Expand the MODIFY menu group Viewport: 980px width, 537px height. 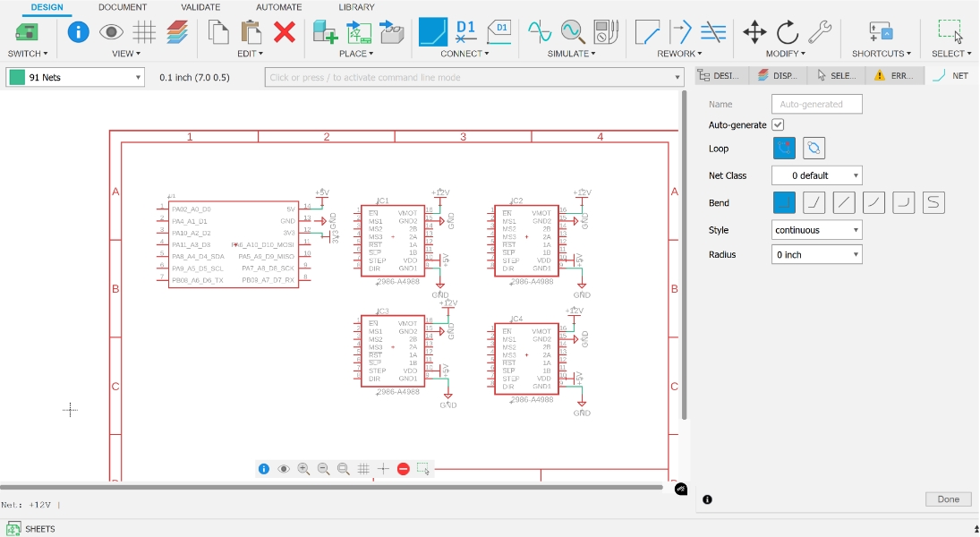coord(786,54)
